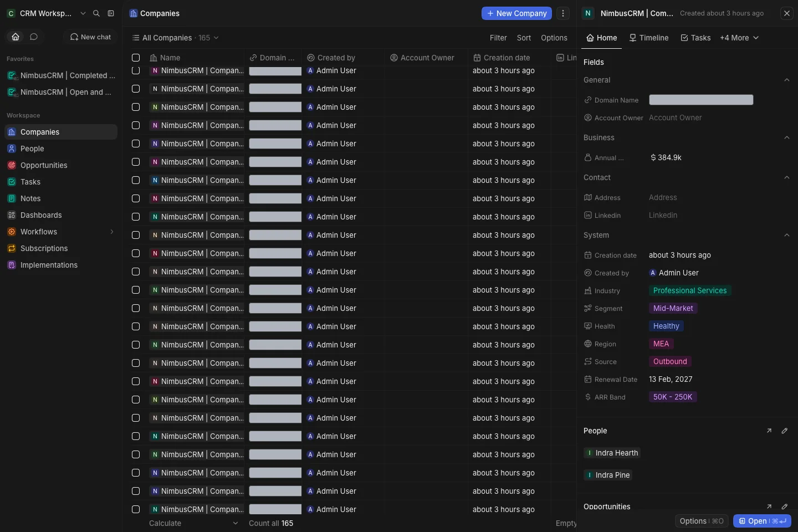Click the Renewal Date calendar icon
This screenshot has height=532, width=798.
[x=588, y=380]
